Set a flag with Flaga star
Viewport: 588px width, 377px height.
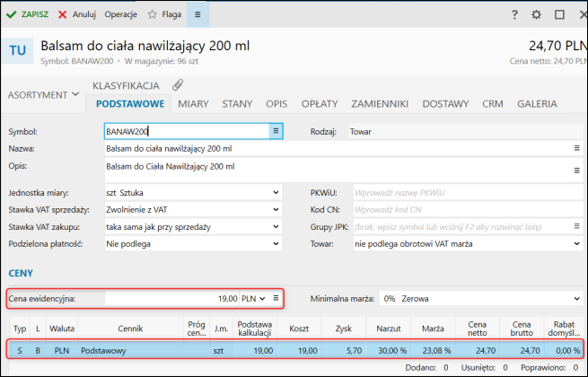click(164, 14)
